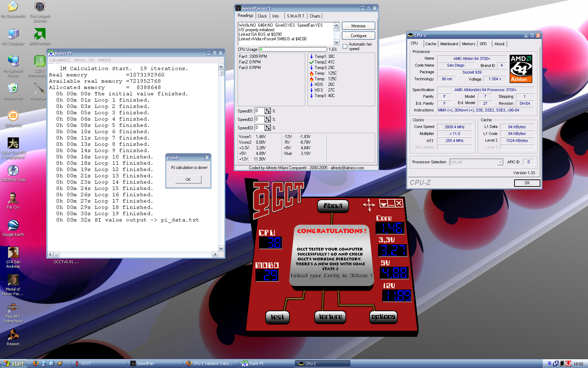Launch Medal of Honor Pacific shortcut
This screenshot has width=588, height=368.
[x=13, y=285]
